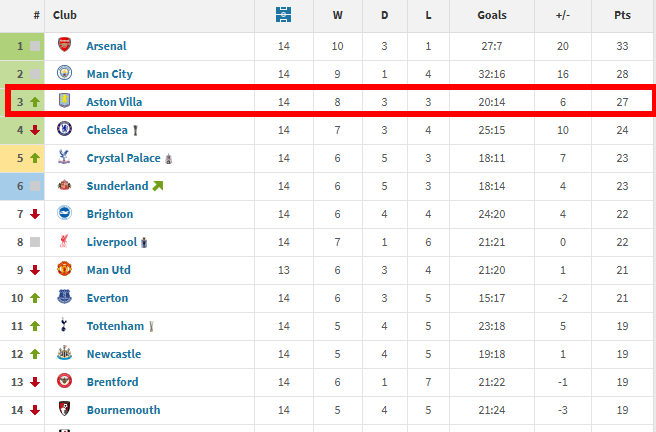Click the Everton club crest icon

[x=65, y=298]
